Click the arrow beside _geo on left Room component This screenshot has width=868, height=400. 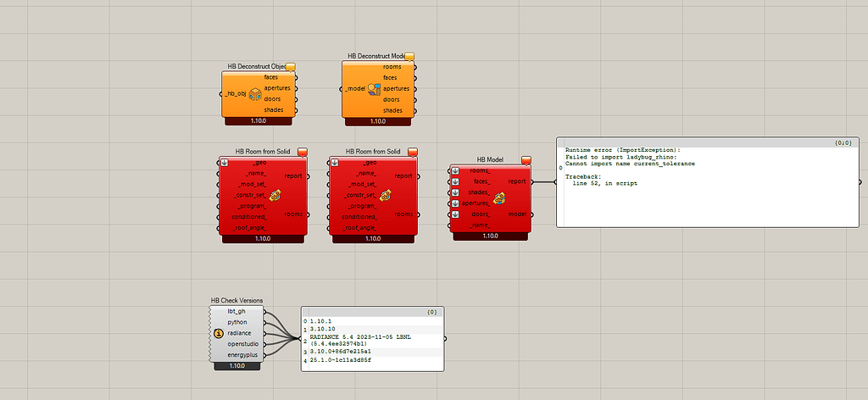click(224, 162)
